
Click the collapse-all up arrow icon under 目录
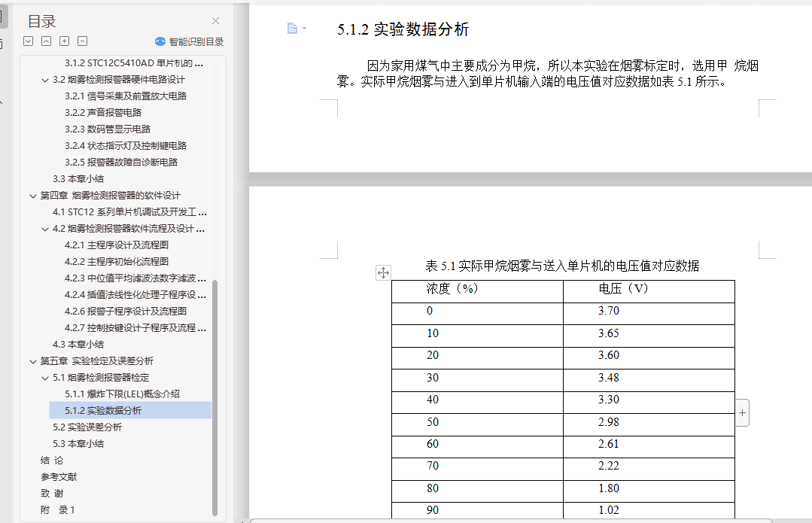pos(46,41)
